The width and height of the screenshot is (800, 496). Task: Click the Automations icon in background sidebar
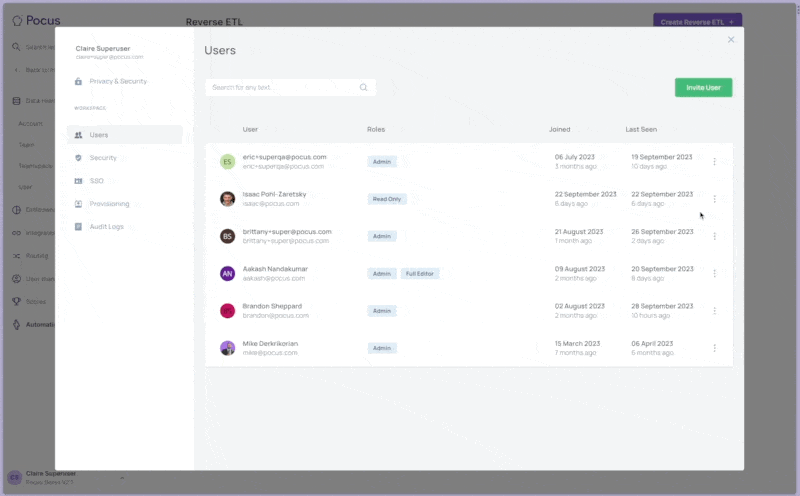click(16, 325)
